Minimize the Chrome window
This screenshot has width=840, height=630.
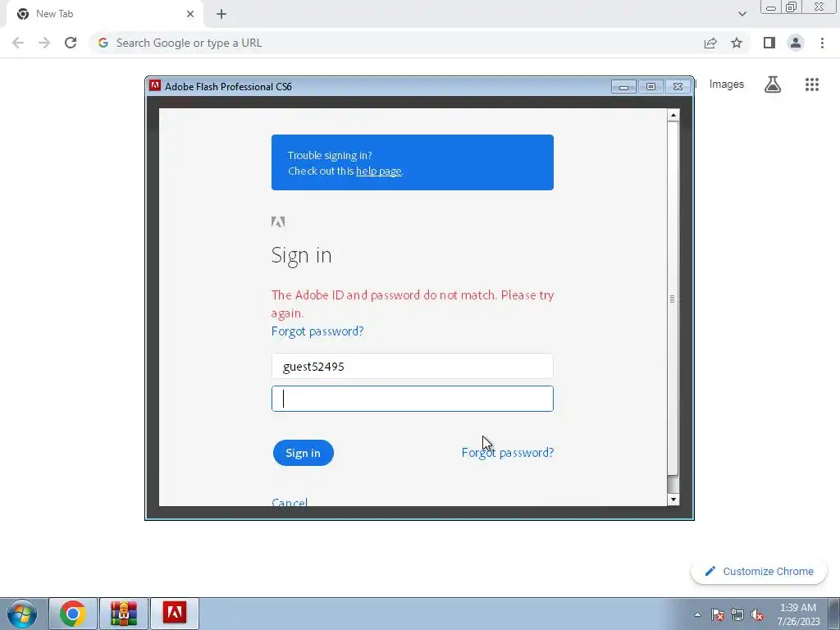point(771,7)
